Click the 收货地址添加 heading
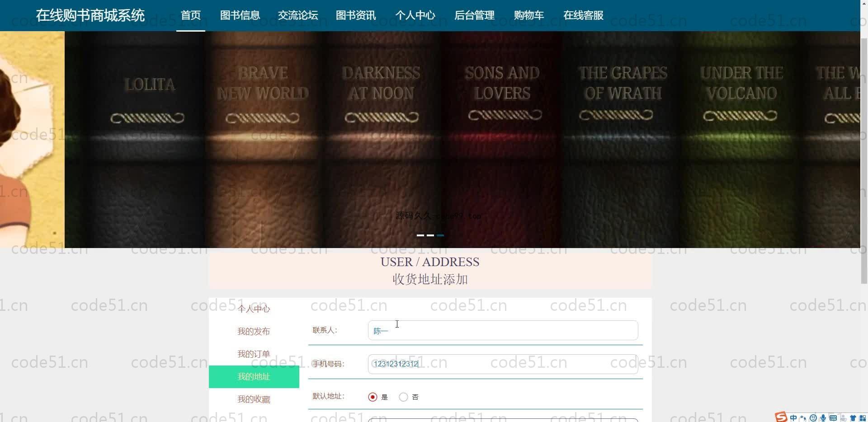Viewport: 868px width, 422px height. [x=430, y=279]
